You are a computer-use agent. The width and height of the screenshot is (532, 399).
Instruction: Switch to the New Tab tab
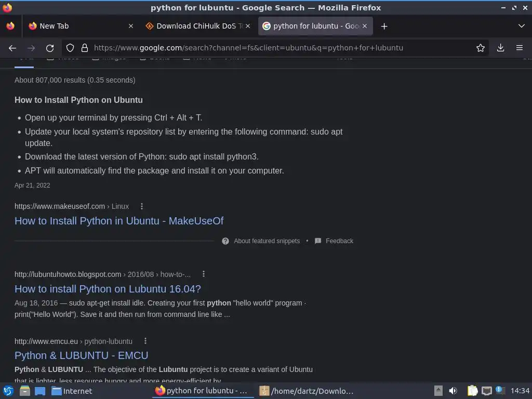click(x=79, y=26)
